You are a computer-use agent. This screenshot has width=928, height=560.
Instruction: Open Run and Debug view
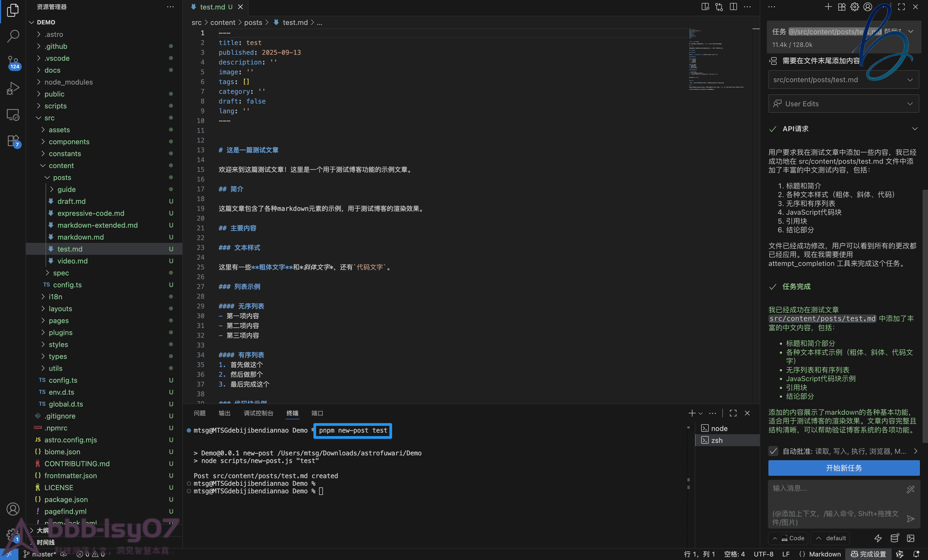tap(13, 88)
